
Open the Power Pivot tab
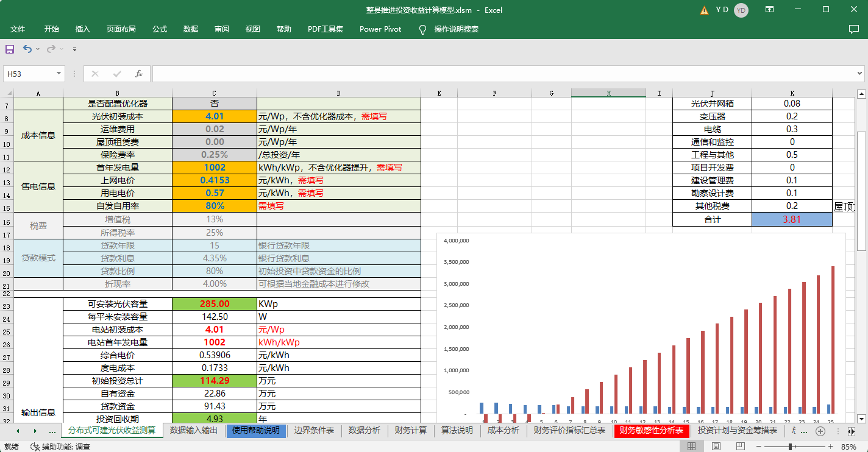coord(380,29)
